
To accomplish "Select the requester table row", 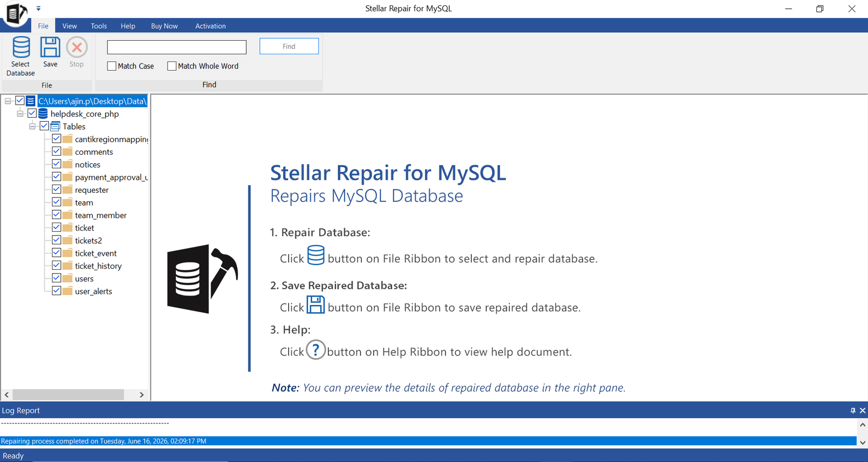I will [92, 190].
